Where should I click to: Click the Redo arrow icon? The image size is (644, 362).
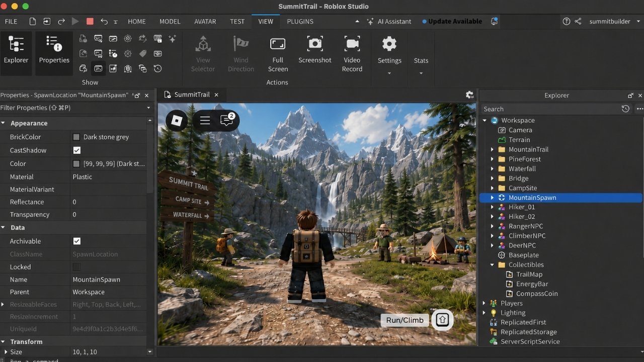(x=61, y=22)
